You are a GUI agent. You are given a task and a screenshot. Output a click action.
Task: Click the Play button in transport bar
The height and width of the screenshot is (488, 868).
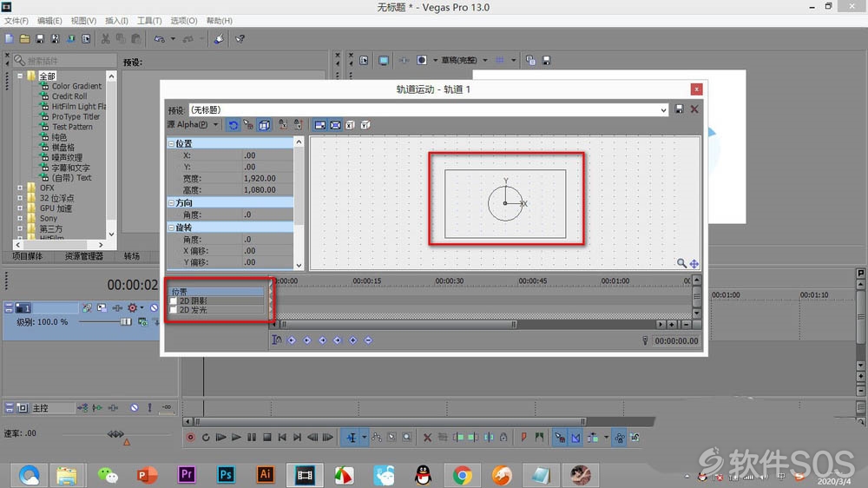coord(236,438)
